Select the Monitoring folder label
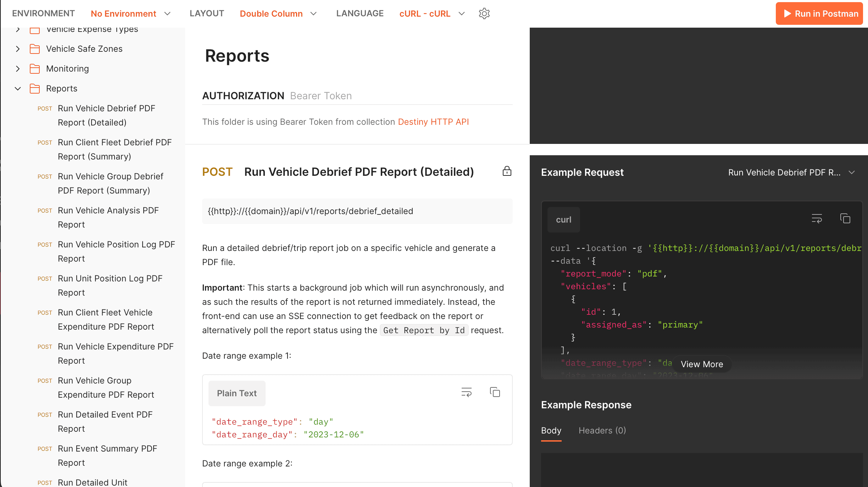868x487 pixels. tap(67, 69)
